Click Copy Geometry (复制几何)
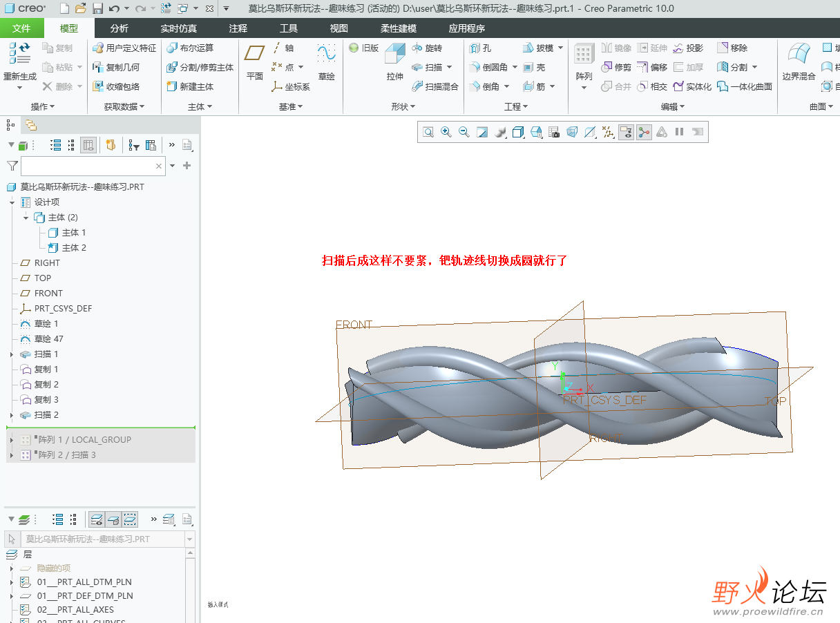 coord(116,67)
